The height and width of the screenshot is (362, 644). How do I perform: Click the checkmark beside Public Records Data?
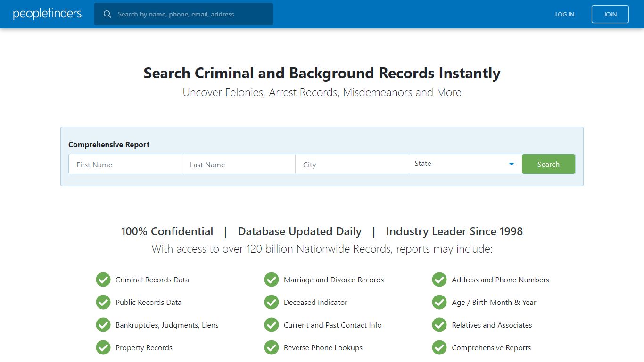(103, 302)
